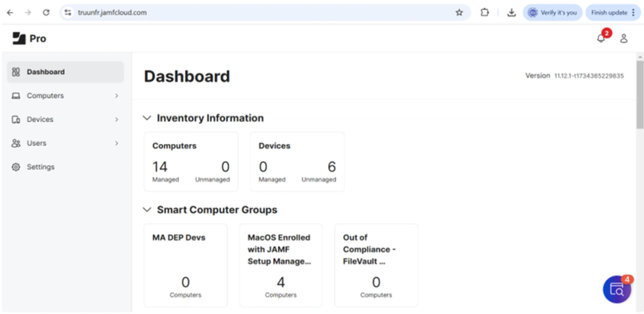
Task: Click the Dashboard page title
Action: (x=187, y=76)
